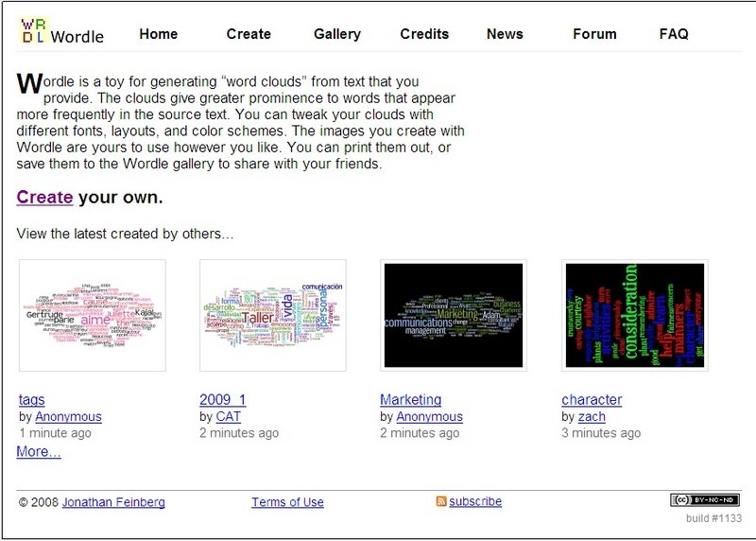View author zach's profile
The height and width of the screenshot is (541, 756).
pyautogui.click(x=592, y=416)
